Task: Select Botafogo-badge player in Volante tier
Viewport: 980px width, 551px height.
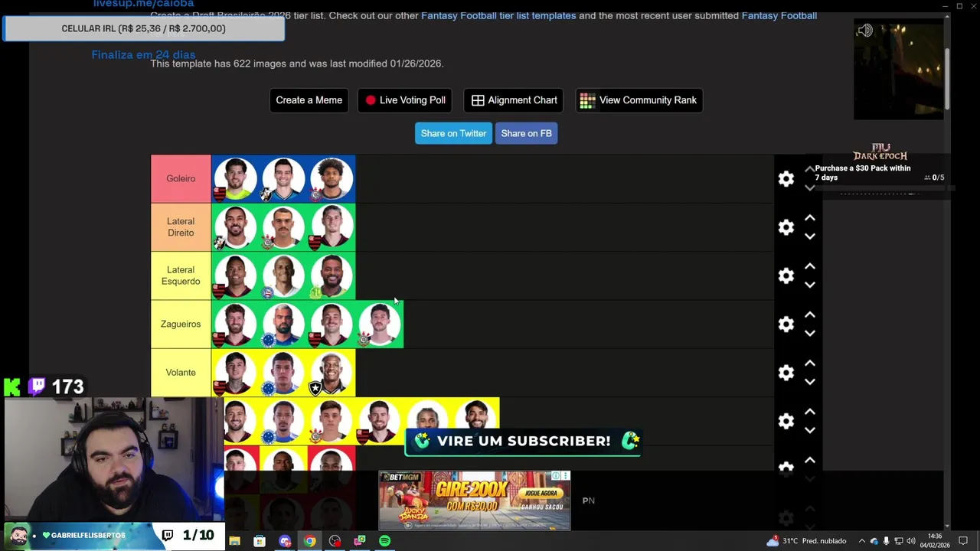Action: (332, 373)
